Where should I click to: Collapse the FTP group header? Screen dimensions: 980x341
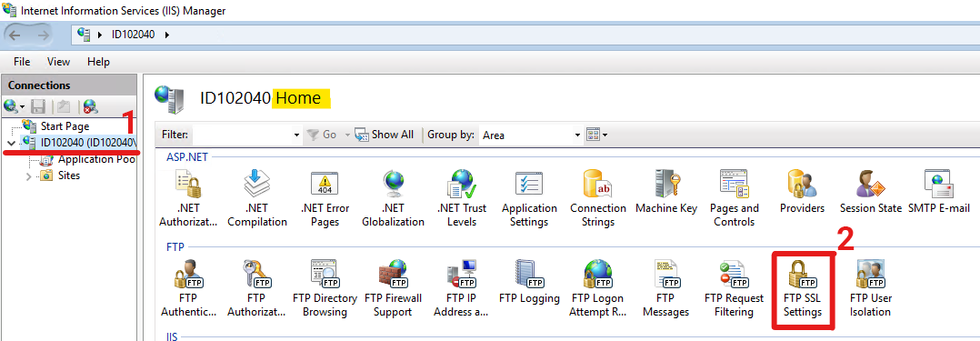(175, 247)
